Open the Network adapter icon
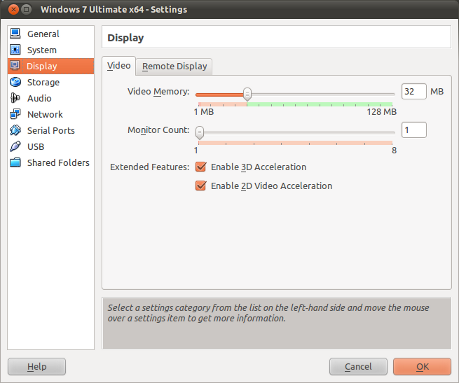 point(15,114)
